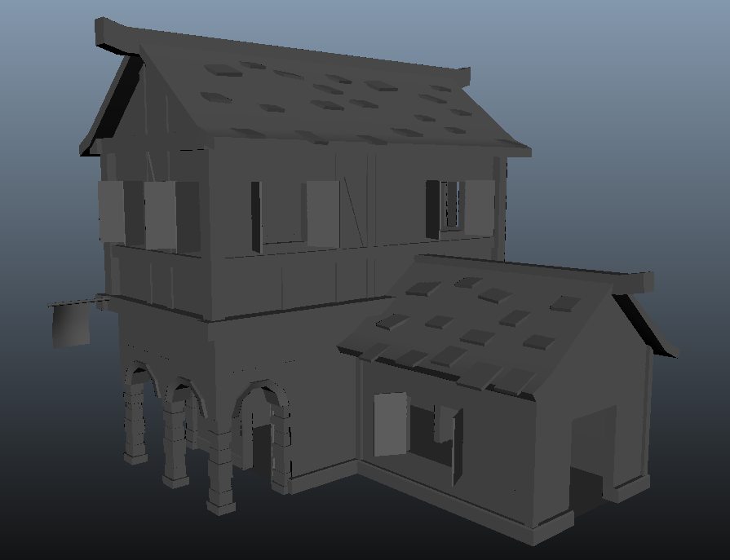
Task: Select the garage opening on the annex gable wall
Action: tap(594, 459)
